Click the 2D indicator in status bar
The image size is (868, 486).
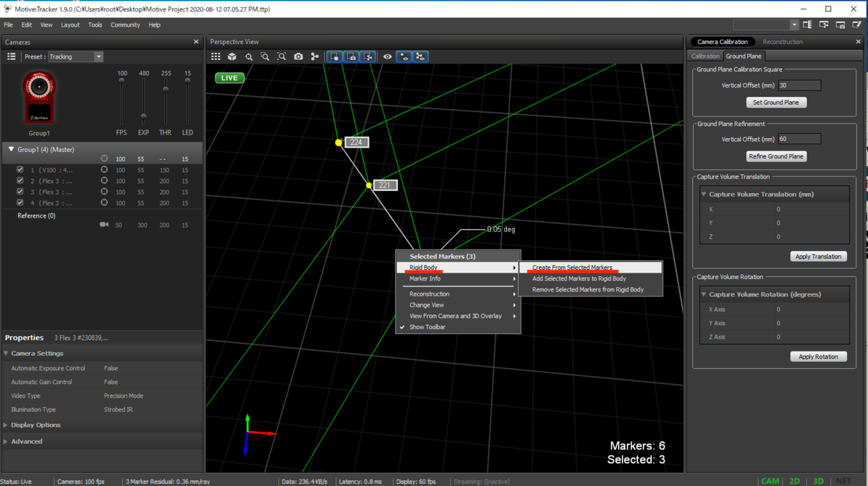click(x=794, y=481)
